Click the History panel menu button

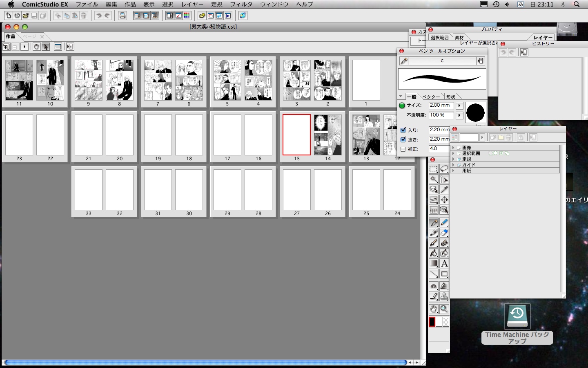click(524, 52)
